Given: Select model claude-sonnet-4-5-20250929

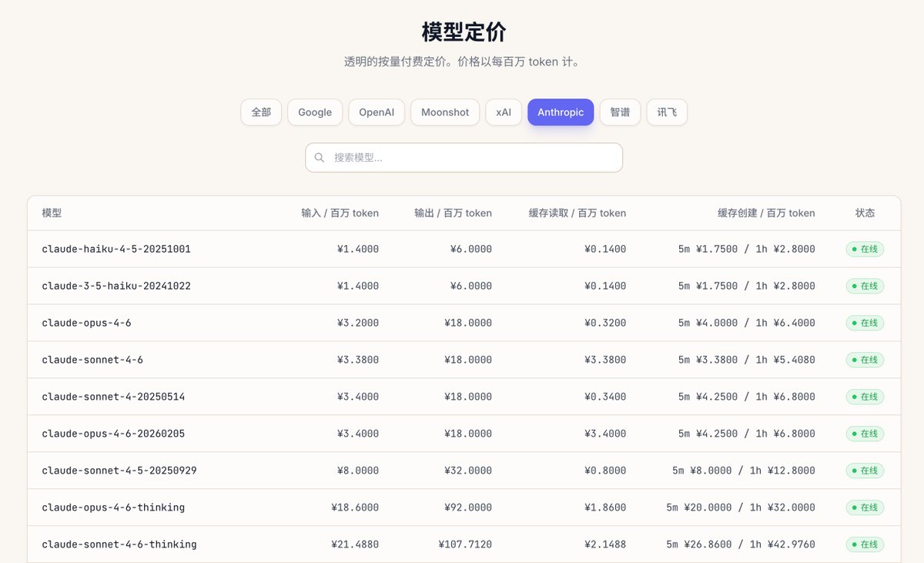Looking at the screenshot, I should point(119,471).
